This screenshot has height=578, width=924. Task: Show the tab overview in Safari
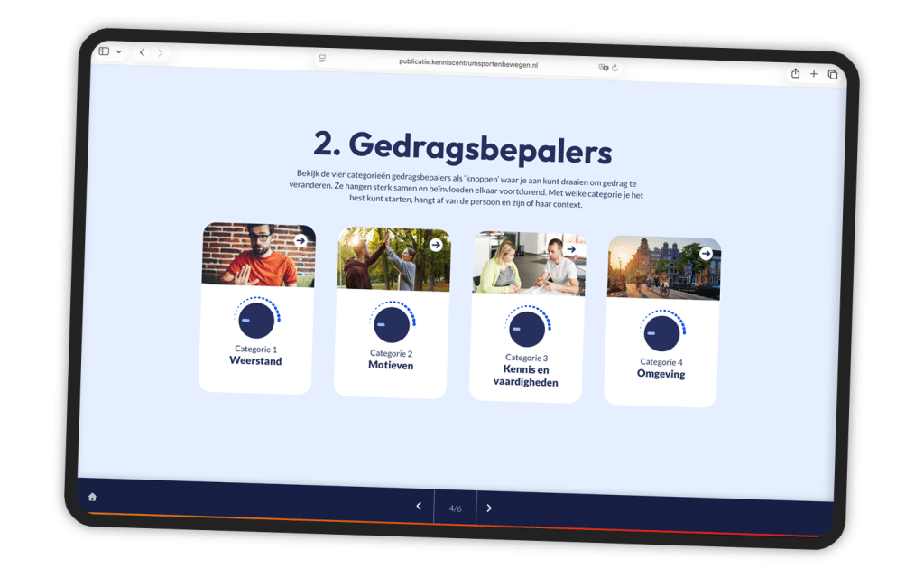pos(835,72)
